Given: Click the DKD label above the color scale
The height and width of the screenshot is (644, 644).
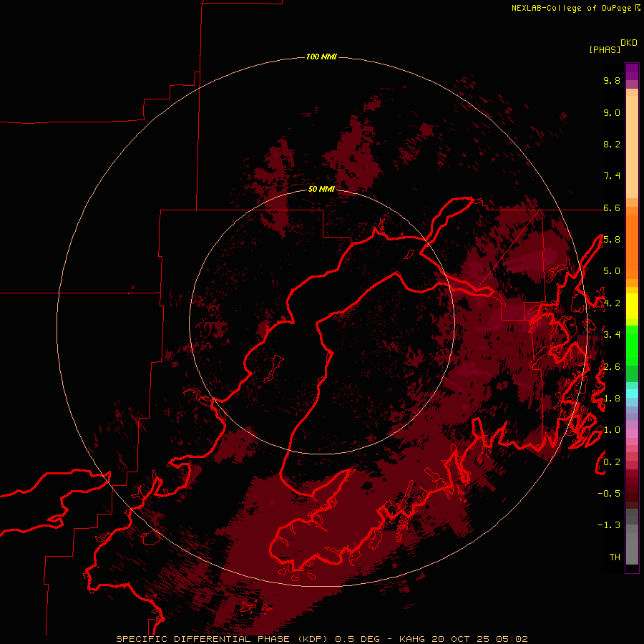Looking at the screenshot, I should click(629, 43).
